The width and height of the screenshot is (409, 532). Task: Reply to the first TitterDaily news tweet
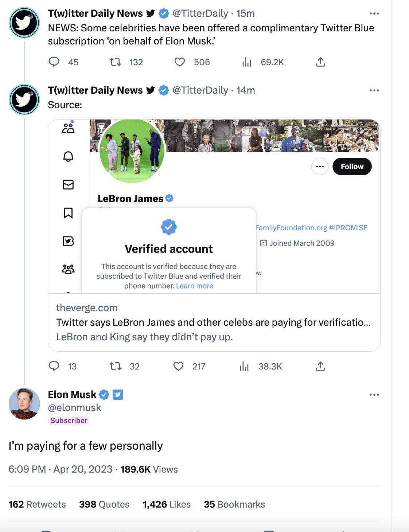point(54,62)
